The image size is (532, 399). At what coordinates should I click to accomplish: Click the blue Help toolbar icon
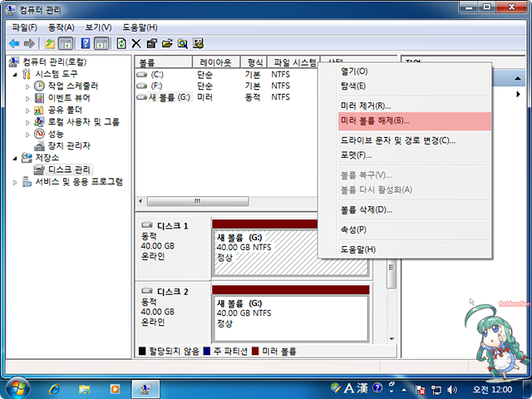85,43
